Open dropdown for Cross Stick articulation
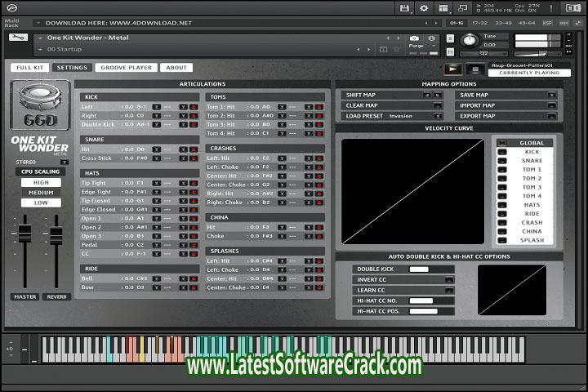 click(x=156, y=158)
